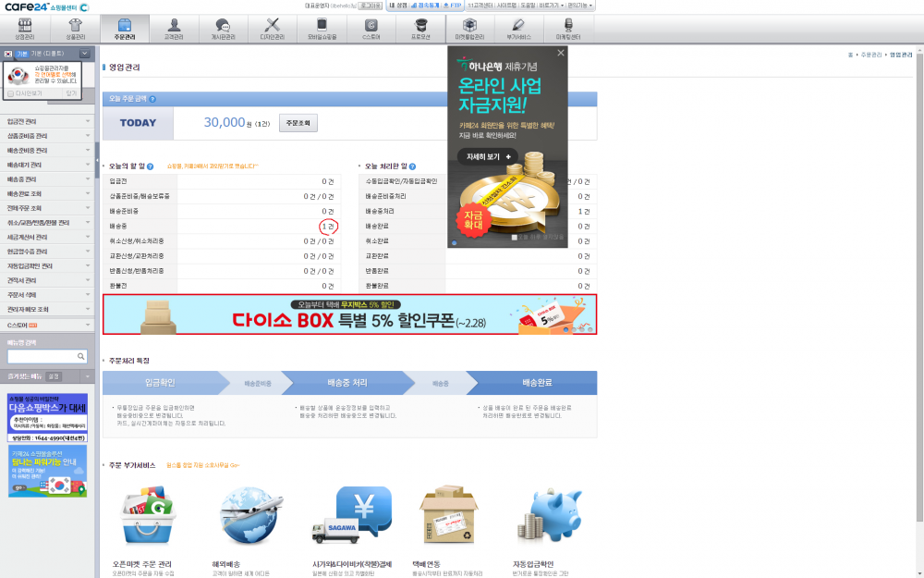Open the 디자인관리 design management icon
924x578 pixels.
click(273, 29)
